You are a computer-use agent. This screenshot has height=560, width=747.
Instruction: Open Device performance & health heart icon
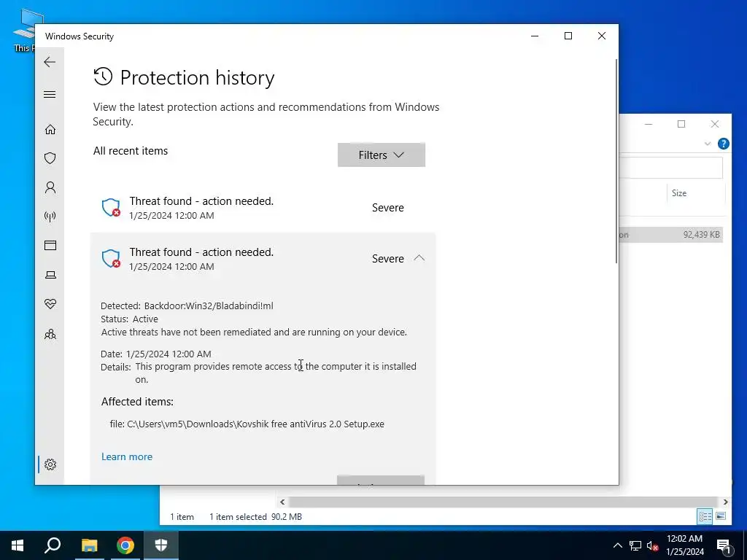(x=50, y=304)
